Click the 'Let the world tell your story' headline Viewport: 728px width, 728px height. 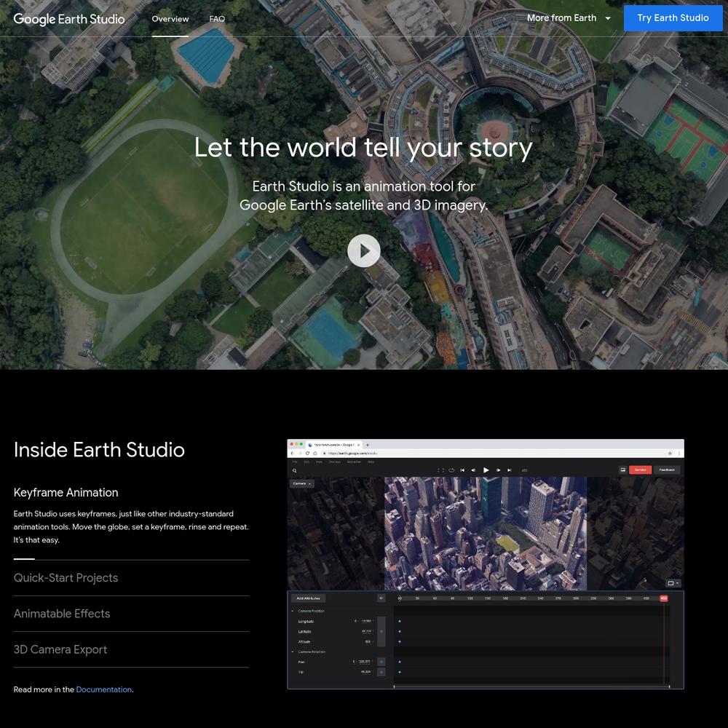click(x=363, y=148)
